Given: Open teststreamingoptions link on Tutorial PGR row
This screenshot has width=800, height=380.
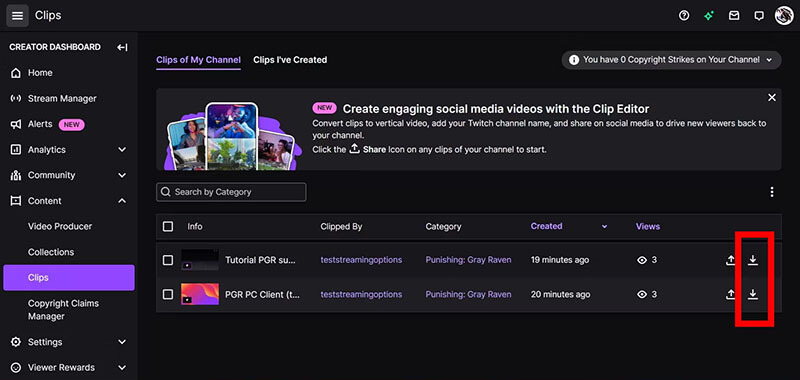Looking at the screenshot, I should 361,260.
